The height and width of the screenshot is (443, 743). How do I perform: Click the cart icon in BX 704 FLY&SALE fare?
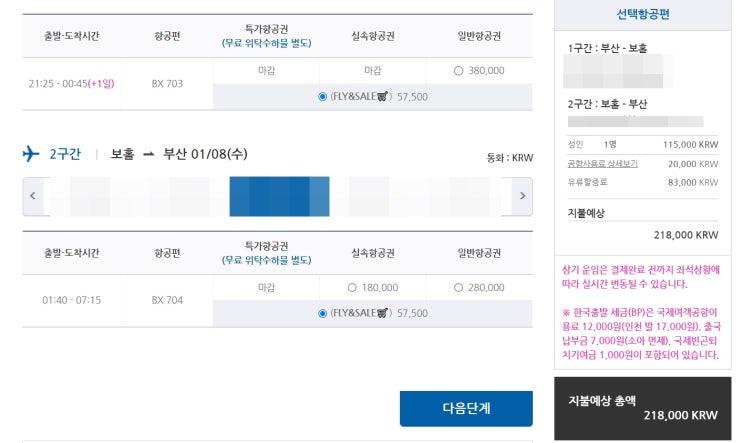tap(382, 313)
